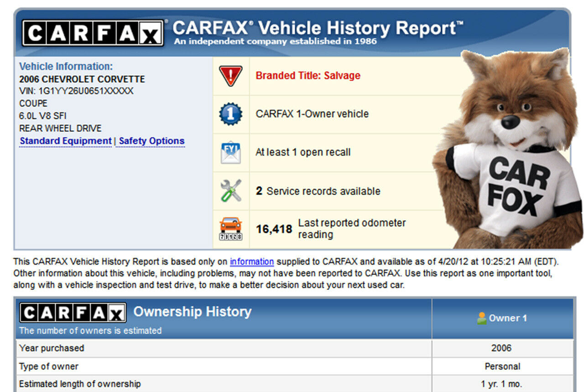Click the 'Vehicle Information:' heading
This screenshot has height=392, width=584.
pos(66,67)
